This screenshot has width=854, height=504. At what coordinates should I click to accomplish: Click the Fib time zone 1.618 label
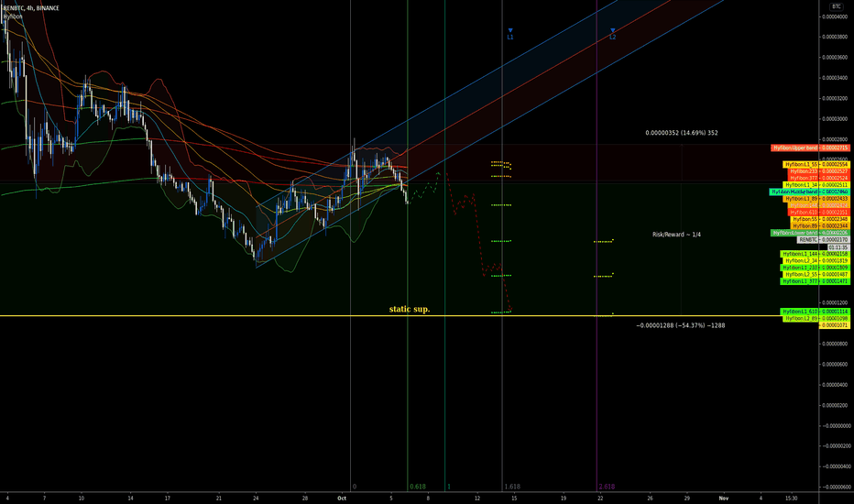(x=512, y=487)
